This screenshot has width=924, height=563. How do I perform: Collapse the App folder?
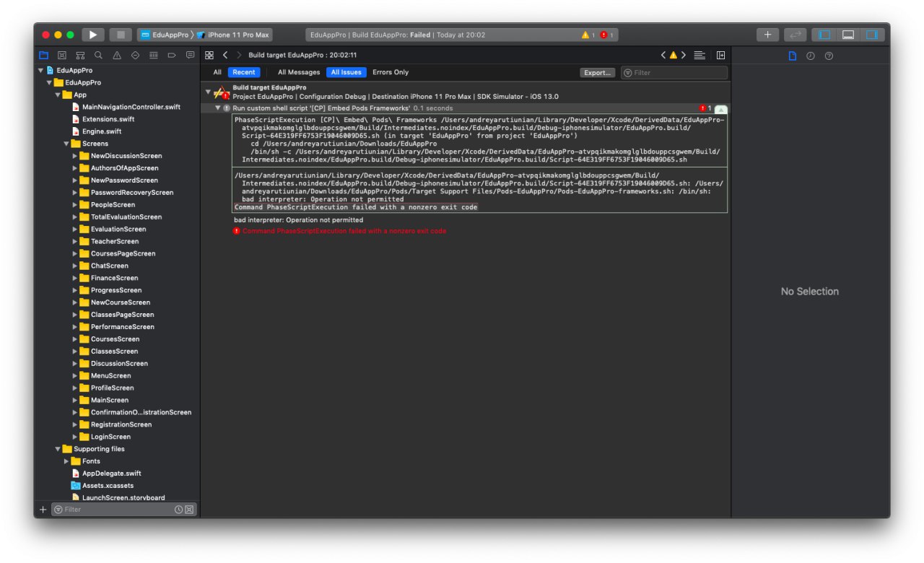point(58,95)
